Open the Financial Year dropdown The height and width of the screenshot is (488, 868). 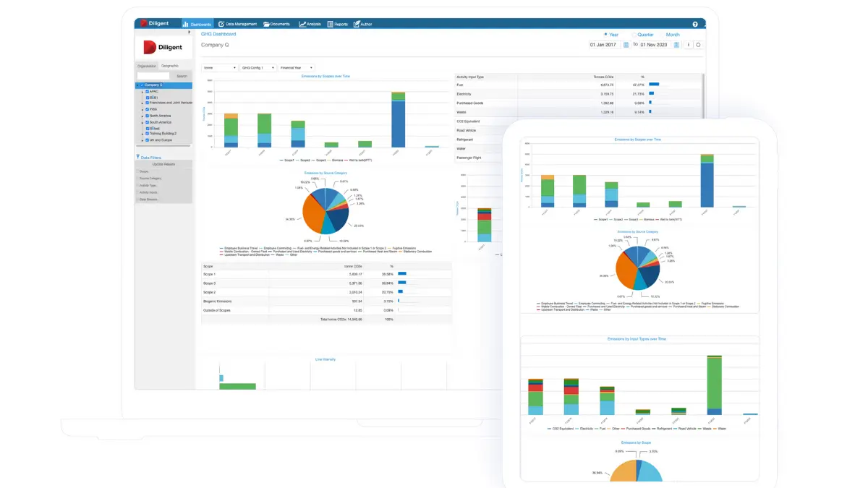297,68
